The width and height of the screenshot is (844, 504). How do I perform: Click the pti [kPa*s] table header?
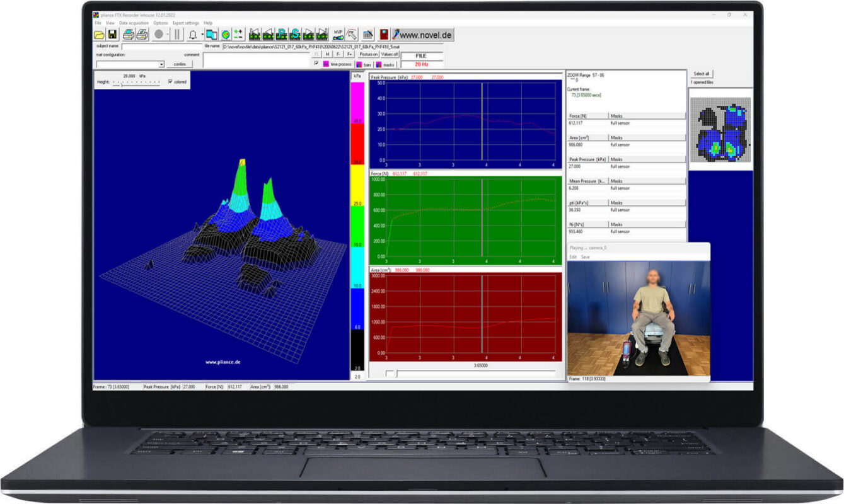587,203
